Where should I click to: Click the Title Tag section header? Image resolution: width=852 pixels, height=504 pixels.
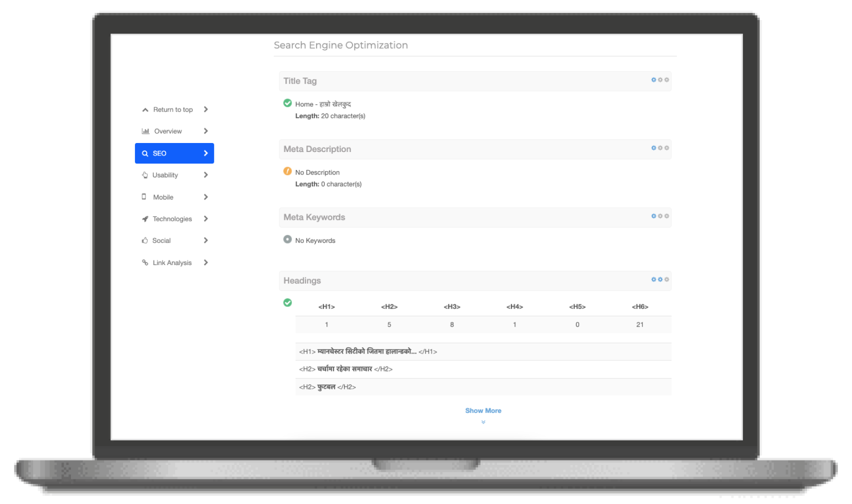[x=475, y=81]
